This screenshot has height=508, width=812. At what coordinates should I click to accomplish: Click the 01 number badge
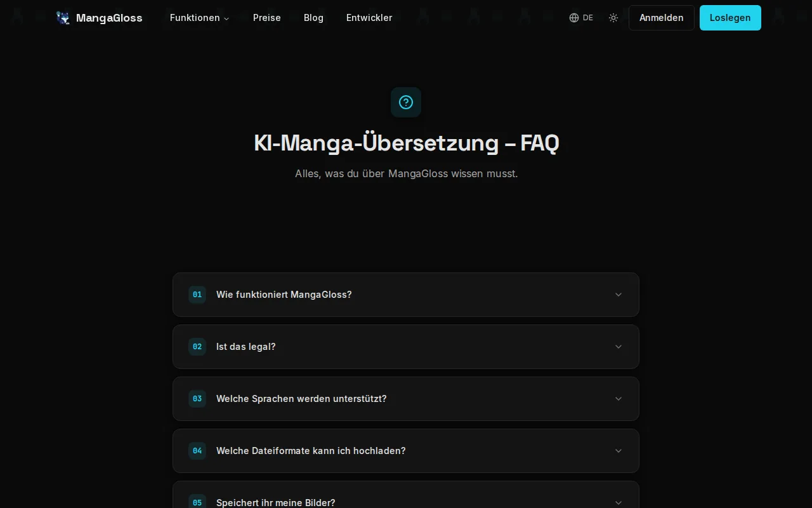tap(197, 295)
